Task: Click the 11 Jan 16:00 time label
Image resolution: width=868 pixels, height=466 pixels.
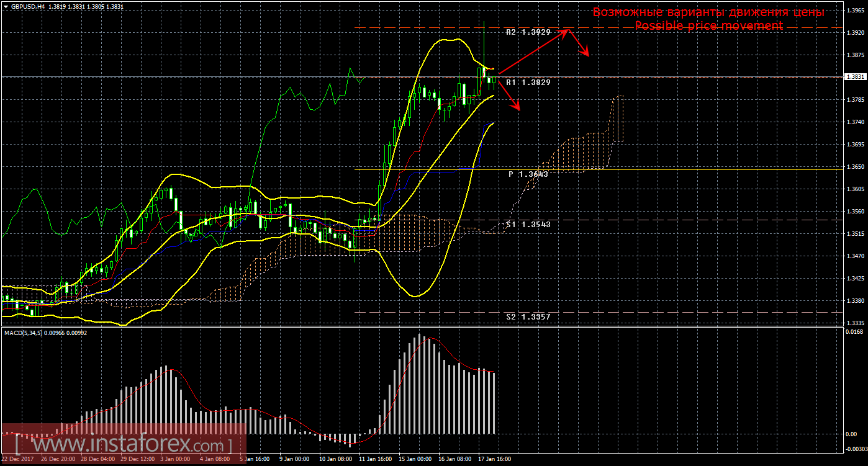Action: [x=376, y=460]
